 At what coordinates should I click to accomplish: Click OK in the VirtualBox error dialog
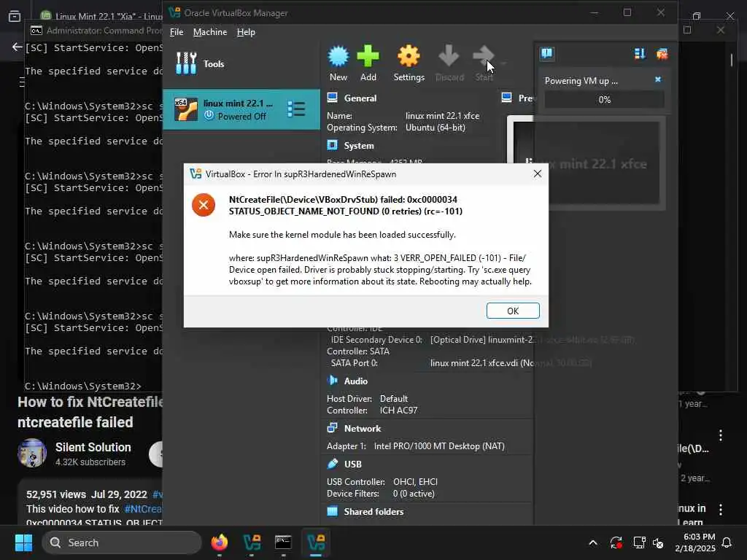click(x=513, y=311)
